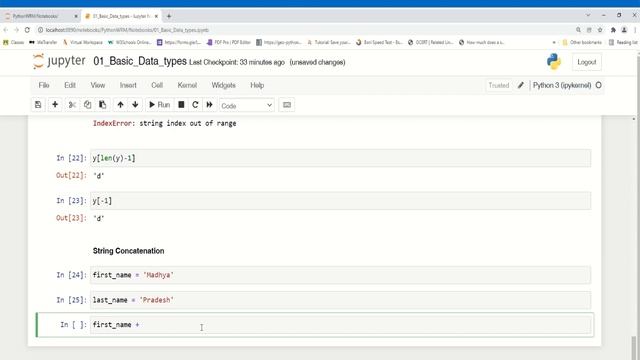Select cell containing last_name = 'Pradesh'

pos(340,300)
